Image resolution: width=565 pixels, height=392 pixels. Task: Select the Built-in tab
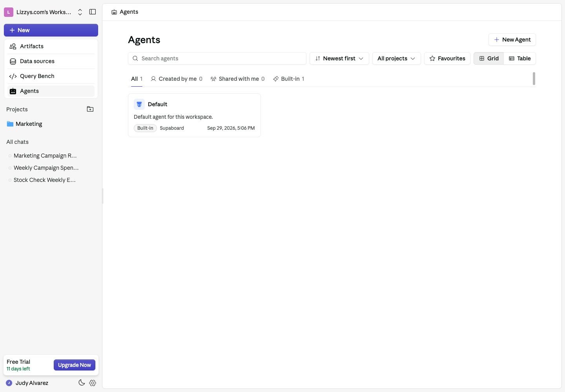tap(289, 79)
